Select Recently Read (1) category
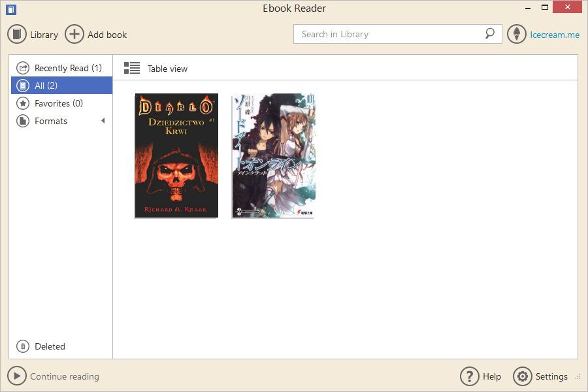Viewport: 588px width, 392px height. (62, 68)
